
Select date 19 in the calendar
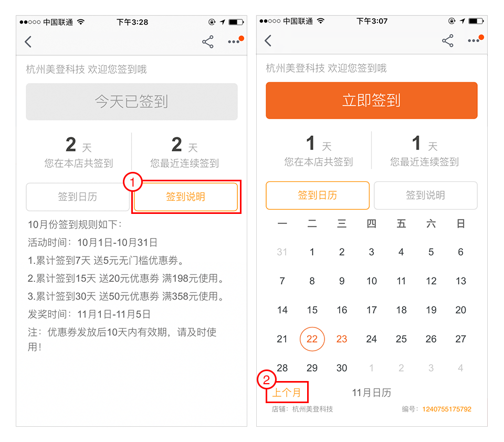431,310
